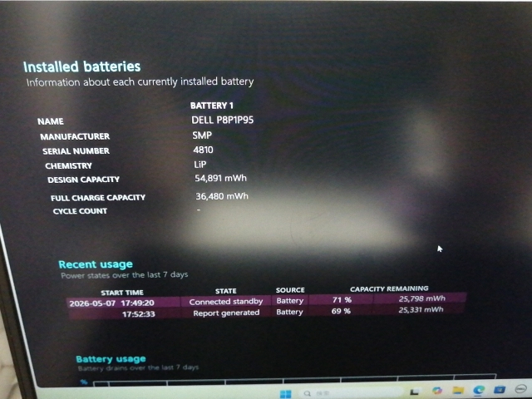The width and height of the screenshot is (532, 399).
Task: Click the CHEMISTRY label
Action: point(68,166)
